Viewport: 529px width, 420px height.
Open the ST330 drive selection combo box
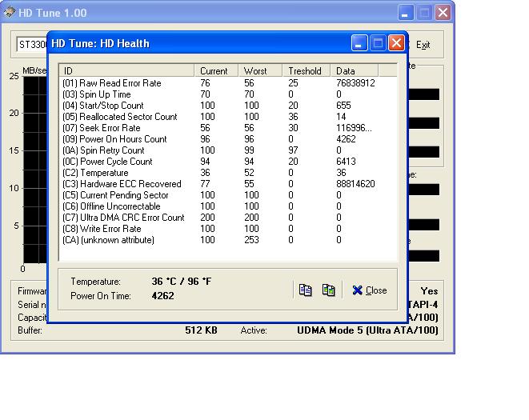tap(32, 45)
